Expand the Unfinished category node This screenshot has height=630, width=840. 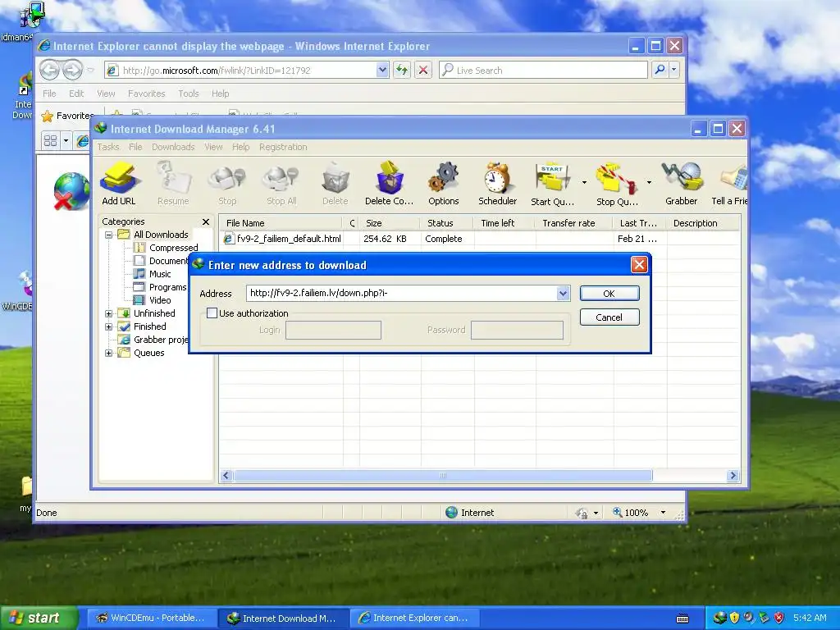tap(109, 313)
